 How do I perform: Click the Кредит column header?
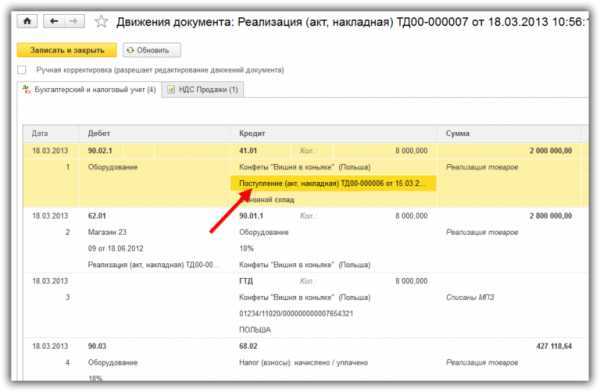click(252, 133)
